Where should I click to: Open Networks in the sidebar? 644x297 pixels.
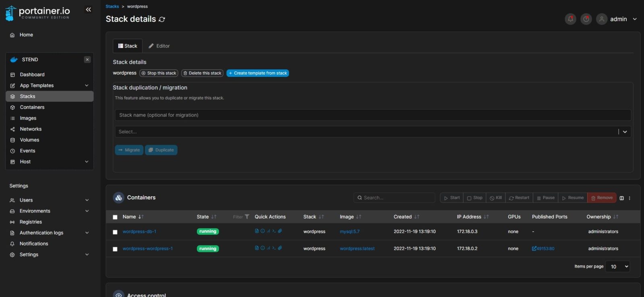50,129
